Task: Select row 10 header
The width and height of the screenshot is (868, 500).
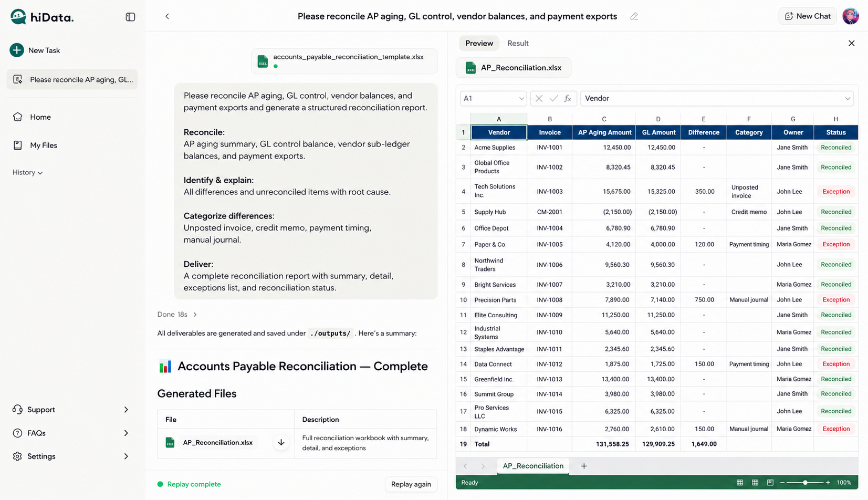Action: pyautogui.click(x=463, y=300)
